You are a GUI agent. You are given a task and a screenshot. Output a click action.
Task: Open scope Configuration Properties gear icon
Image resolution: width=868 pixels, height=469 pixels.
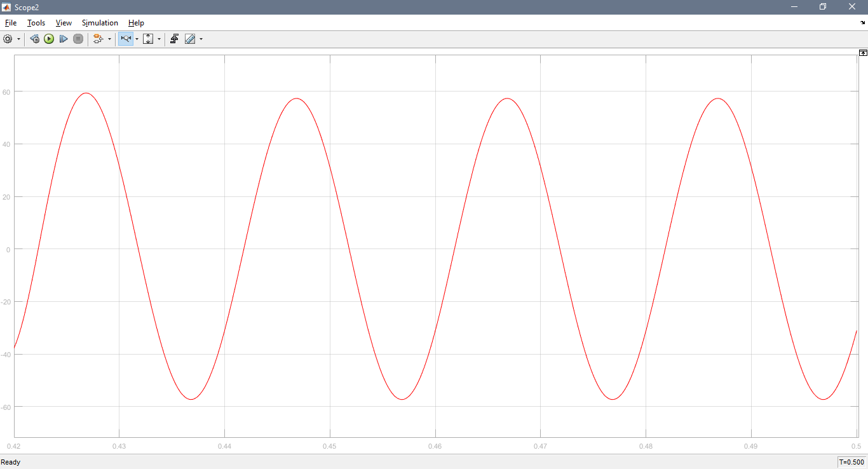coord(8,39)
